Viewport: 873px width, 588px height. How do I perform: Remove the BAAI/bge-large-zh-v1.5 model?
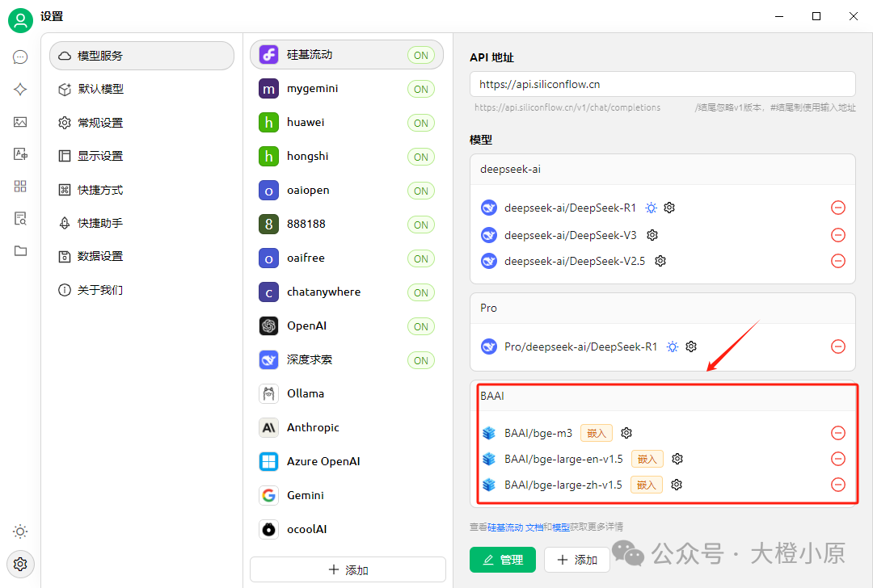point(838,485)
